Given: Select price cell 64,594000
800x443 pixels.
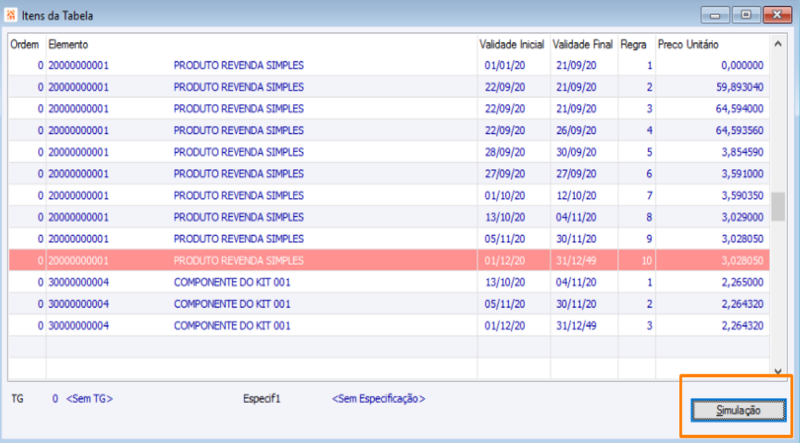Looking at the screenshot, I should tap(740, 109).
